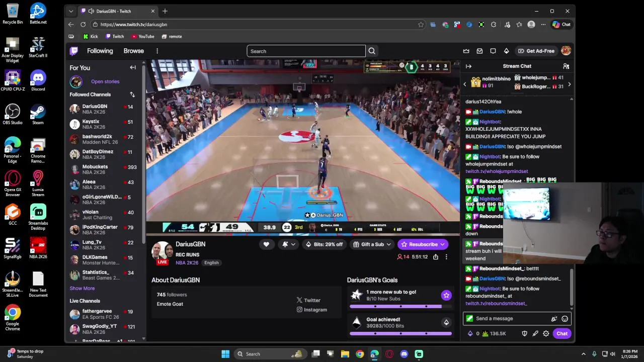The image size is (644, 362).
Task: Open the Following tab
Action: tap(100, 51)
